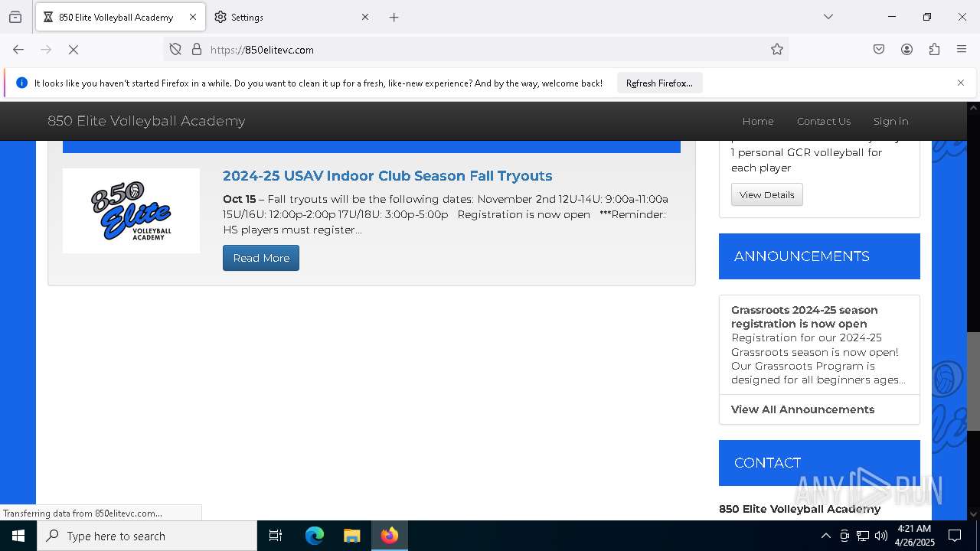The image size is (980, 551).
Task: Show hidden system tray icons
Action: click(x=825, y=536)
